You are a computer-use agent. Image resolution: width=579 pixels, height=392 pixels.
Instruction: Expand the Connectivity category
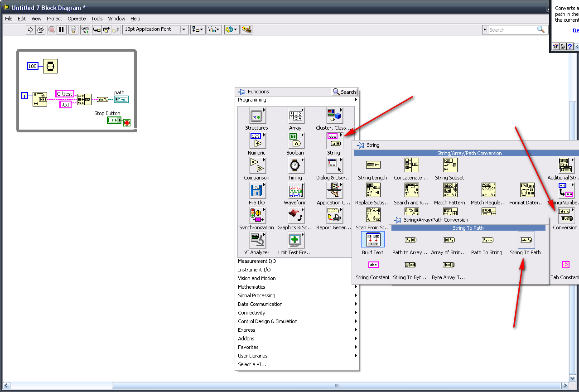click(x=297, y=313)
